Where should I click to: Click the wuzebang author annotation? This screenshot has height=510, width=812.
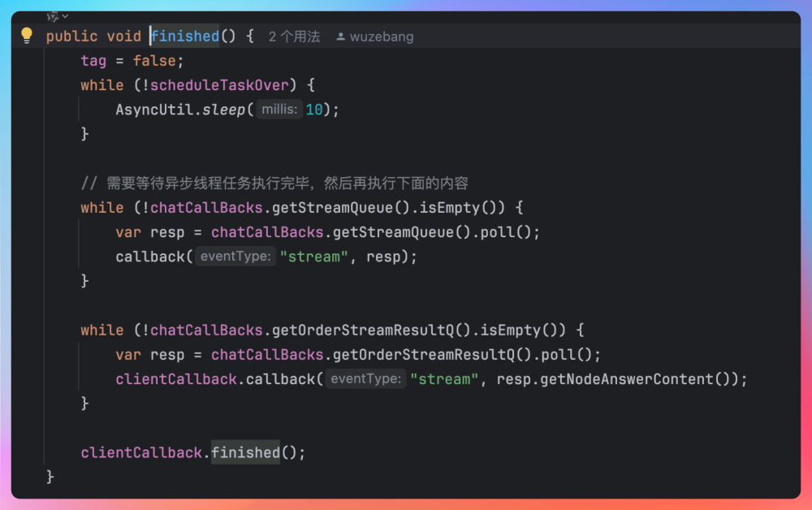381,37
